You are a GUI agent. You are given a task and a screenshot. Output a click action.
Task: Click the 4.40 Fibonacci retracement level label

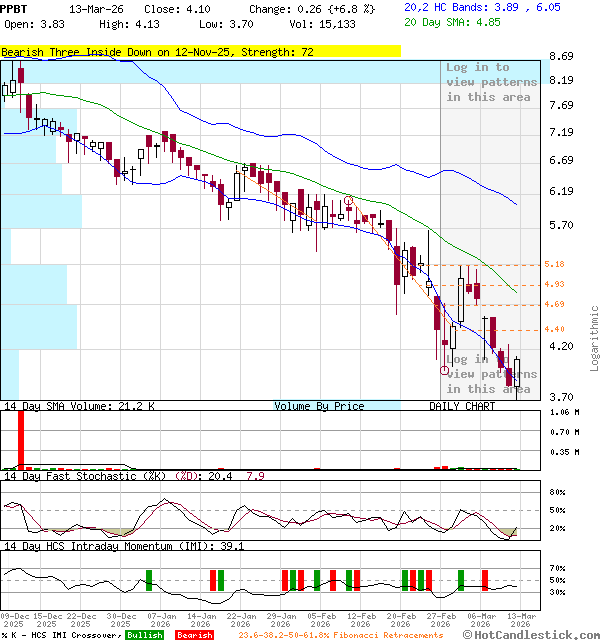click(x=555, y=329)
